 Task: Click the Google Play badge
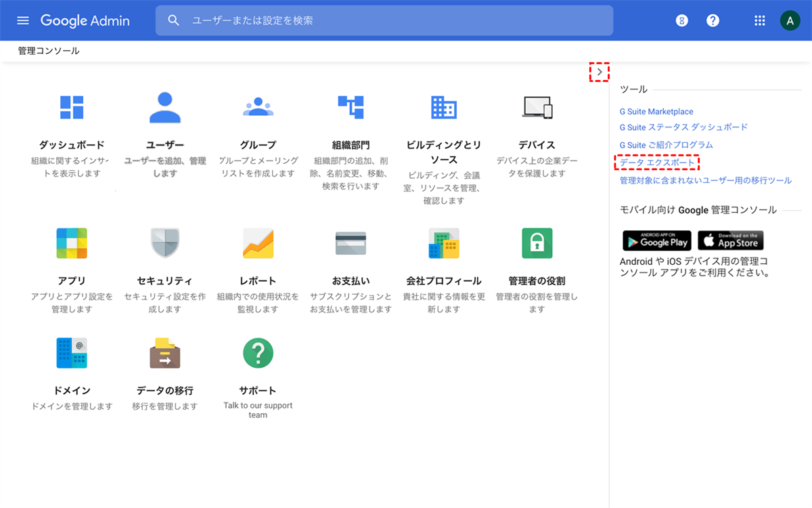657,240
